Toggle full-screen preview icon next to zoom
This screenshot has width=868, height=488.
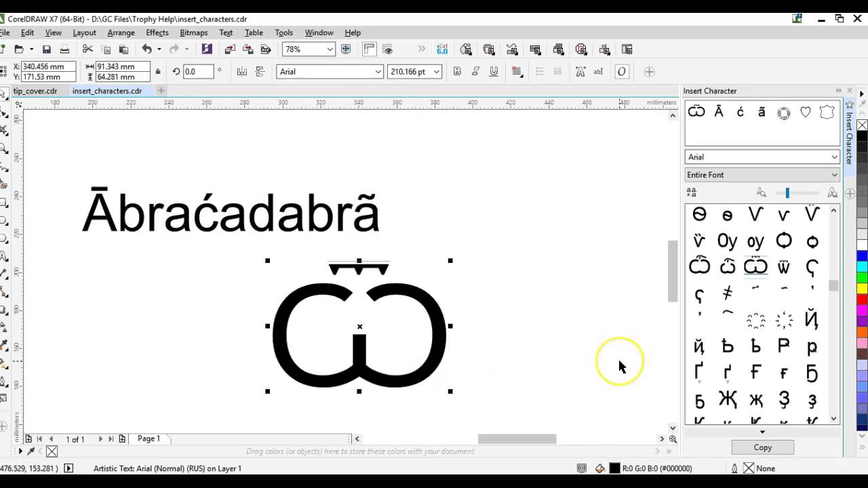pyautogui.click(x=346, y=49)
